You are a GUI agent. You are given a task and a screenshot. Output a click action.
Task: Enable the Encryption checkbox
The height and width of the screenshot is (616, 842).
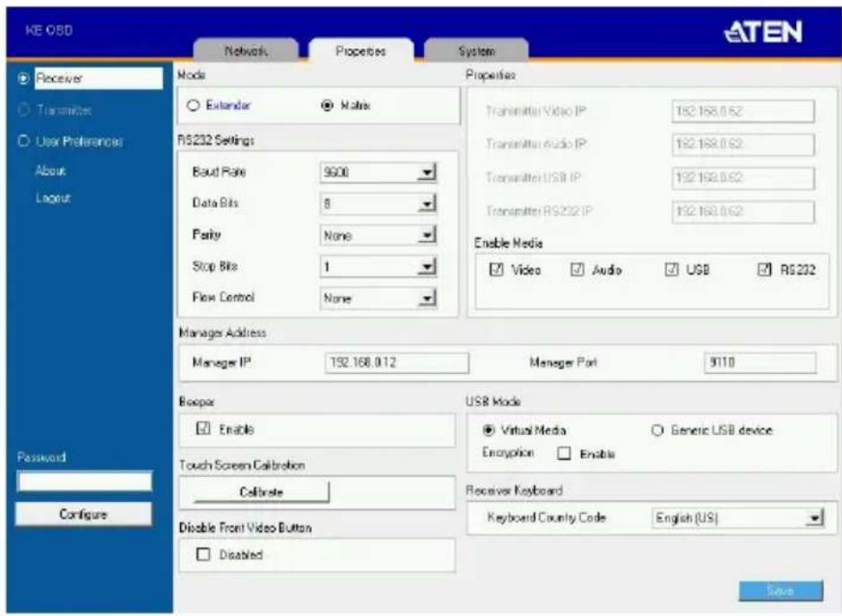click(x=564, y=454)
